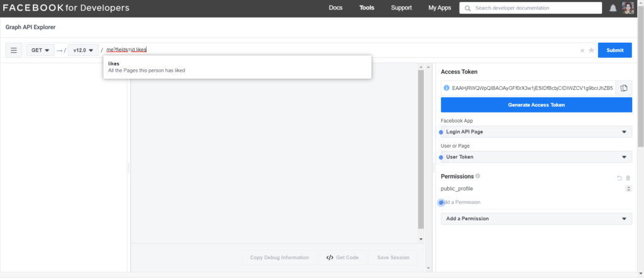Open the Tools menu
This screenshot has width=644, height=278.
coord(367,8)
